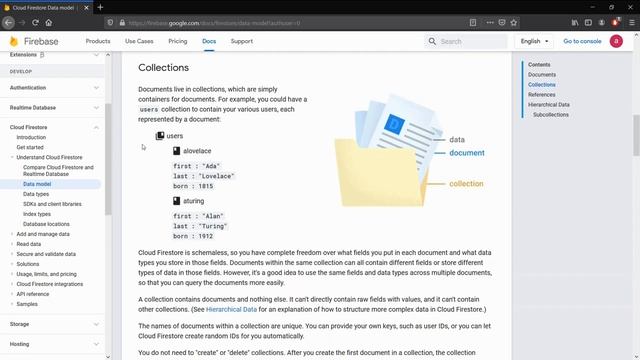
Task: Open the Support tab
Action: (242, 41)
